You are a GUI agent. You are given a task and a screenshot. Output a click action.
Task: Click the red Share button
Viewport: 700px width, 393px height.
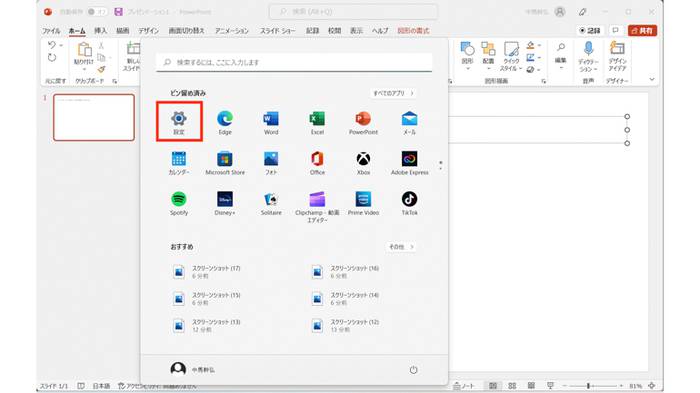[642, 30]
